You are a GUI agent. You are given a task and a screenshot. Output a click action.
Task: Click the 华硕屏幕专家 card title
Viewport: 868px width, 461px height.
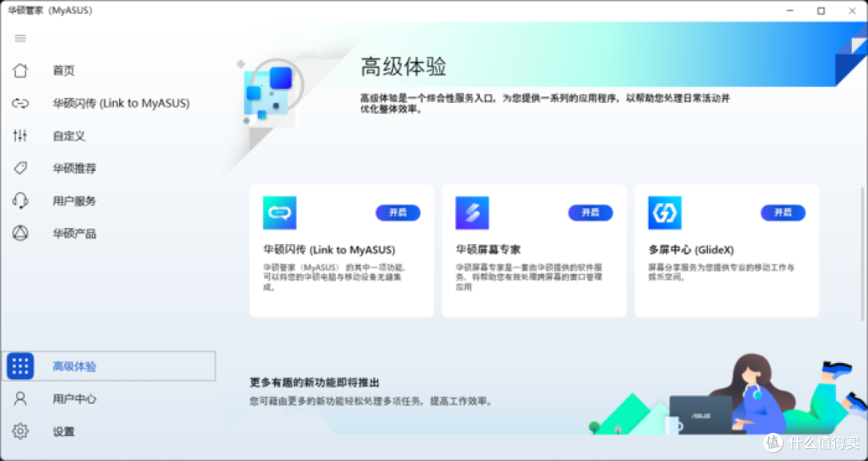click(489, 250)
